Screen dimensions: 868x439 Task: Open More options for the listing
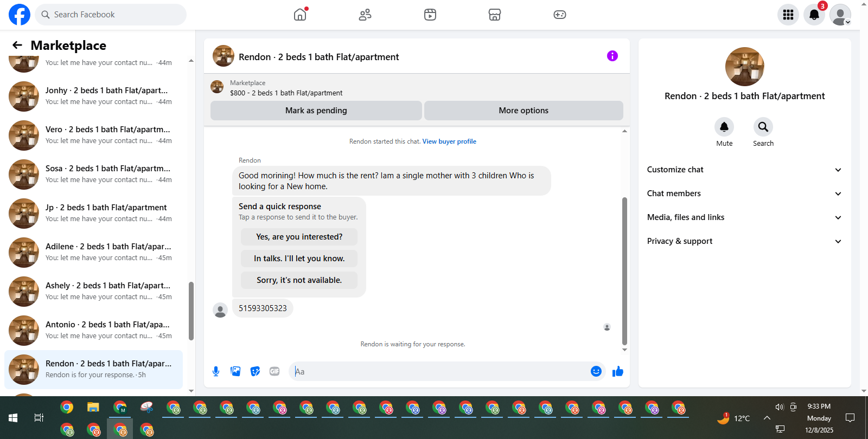pos(524,111)
